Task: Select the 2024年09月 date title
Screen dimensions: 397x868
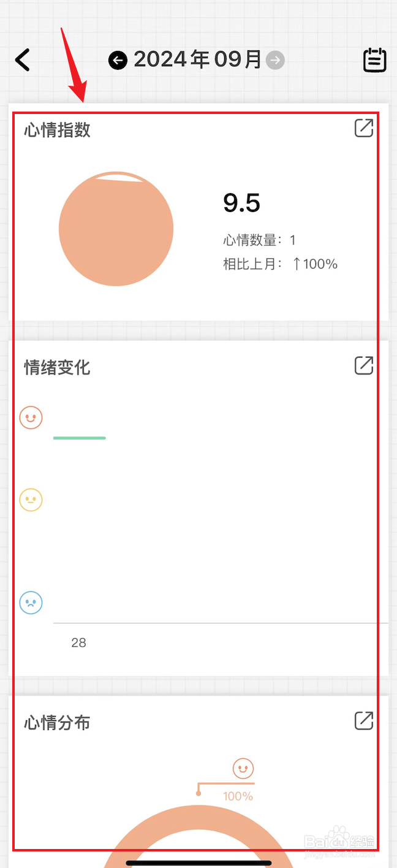Action: point(197,60)
